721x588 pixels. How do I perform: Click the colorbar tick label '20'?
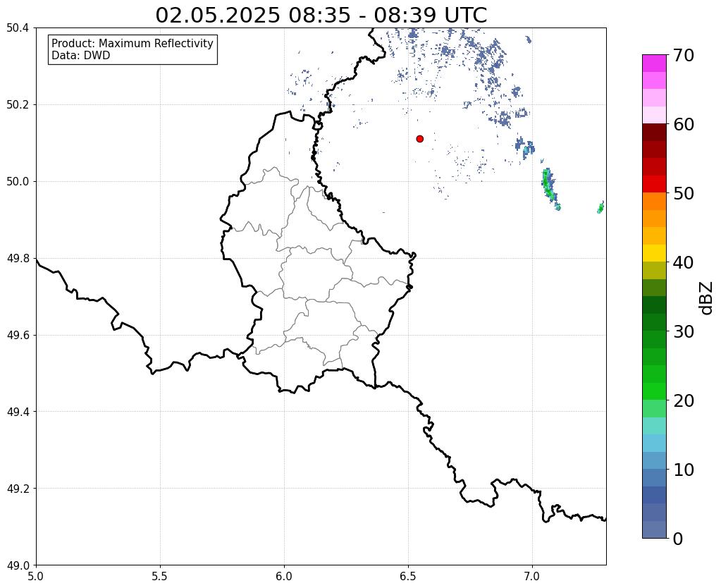pyautogui.click(x=684, y=400)
